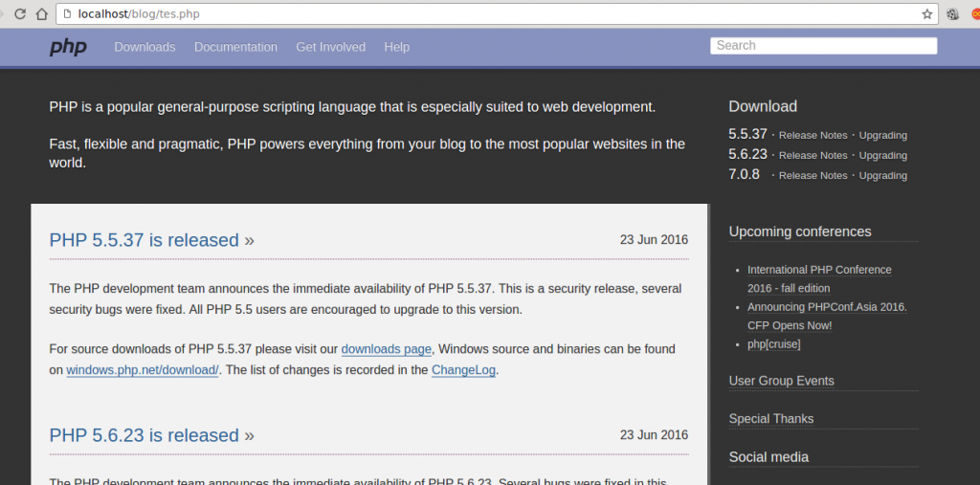Open the ChangeLog link
The image size is (980, 485).
tap(463, 370)
